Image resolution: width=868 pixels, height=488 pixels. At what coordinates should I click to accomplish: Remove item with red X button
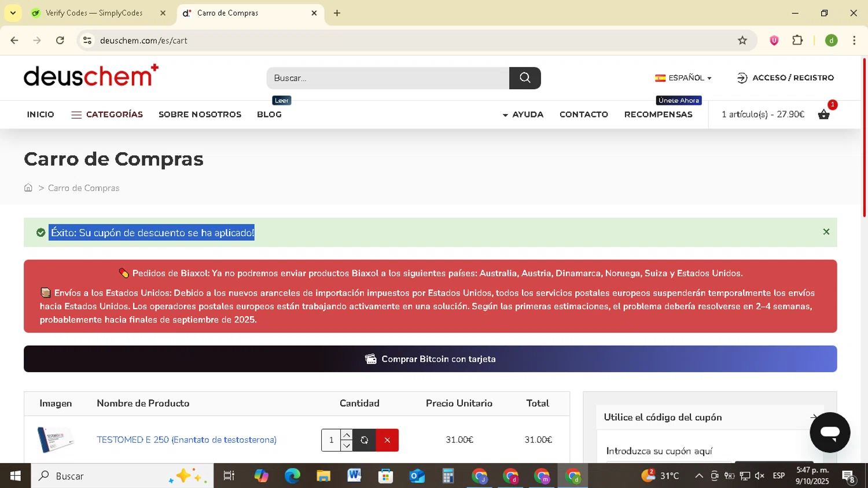click(x=387, y=440)
